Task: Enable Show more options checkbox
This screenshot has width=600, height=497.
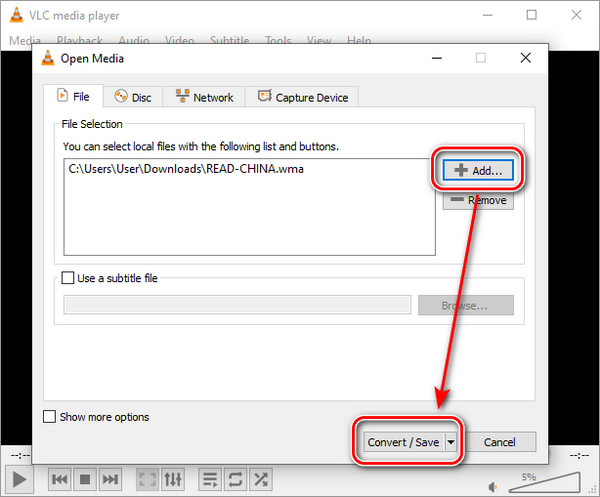Action: coord(49,417)
